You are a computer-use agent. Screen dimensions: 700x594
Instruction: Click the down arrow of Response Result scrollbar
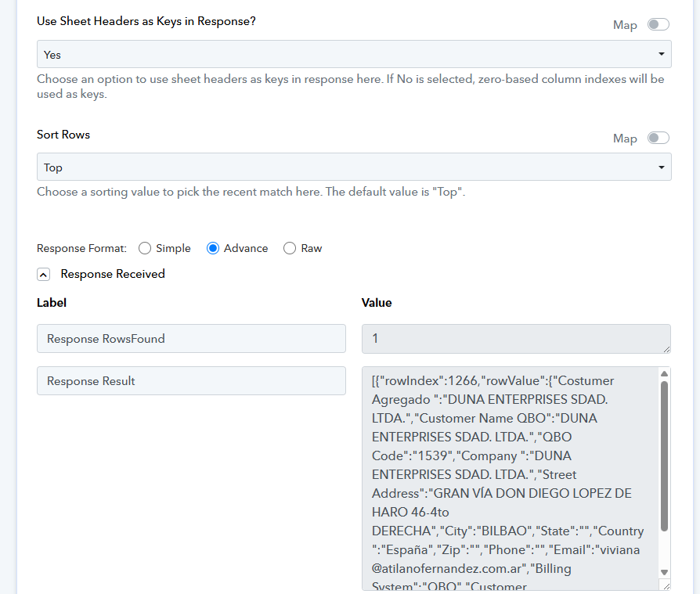point(665,572)
